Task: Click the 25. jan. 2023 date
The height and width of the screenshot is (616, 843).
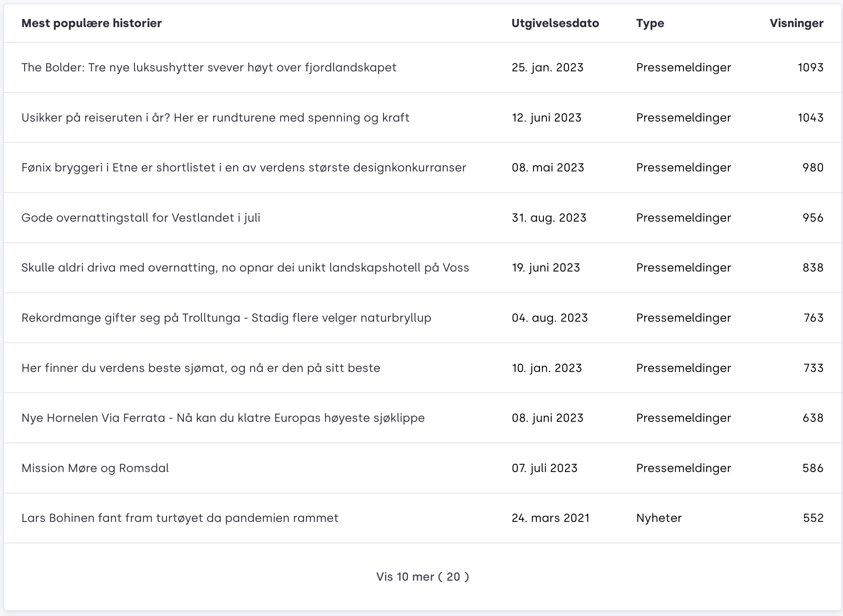Action: (547, 67)
